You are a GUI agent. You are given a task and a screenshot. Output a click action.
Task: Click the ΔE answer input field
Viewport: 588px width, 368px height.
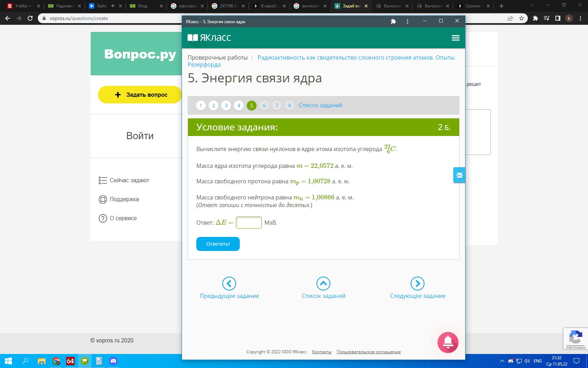249,223
